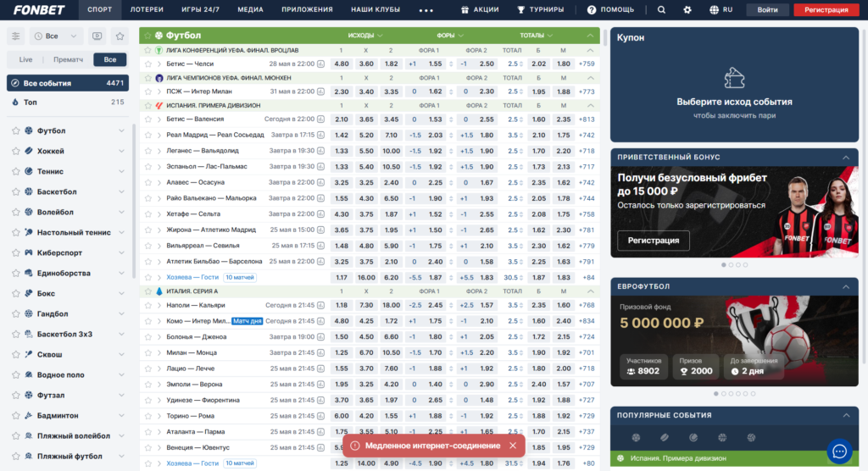Select hockey icon in Популярные события
The height and width of the screenshot is (471, 868).
(665, 437)
